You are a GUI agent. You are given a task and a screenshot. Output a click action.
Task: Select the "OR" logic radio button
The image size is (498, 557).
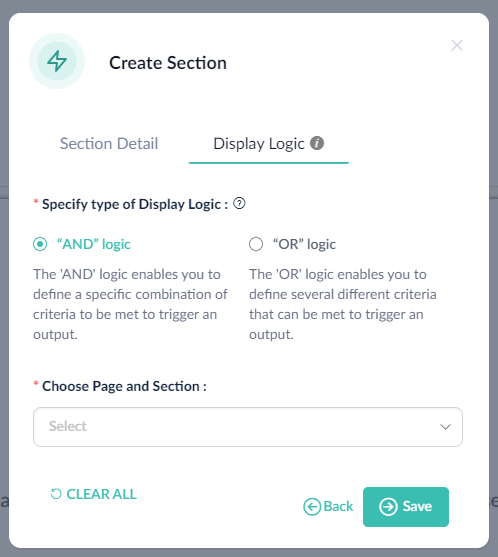(256, 244)
